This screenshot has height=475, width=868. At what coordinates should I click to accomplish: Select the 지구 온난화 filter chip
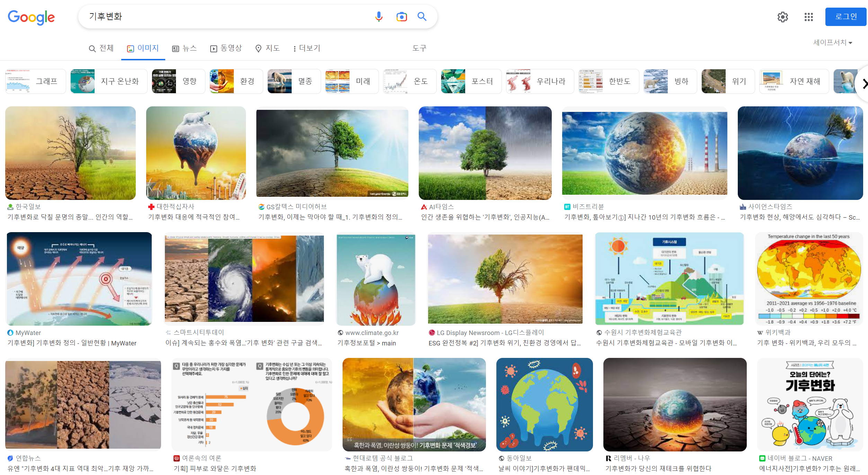pos(109,81)
